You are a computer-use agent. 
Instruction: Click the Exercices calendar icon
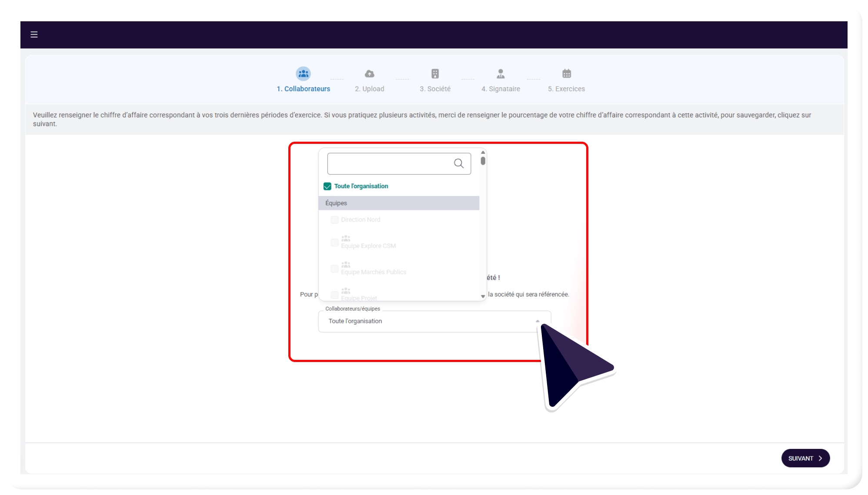pos(566,73)
